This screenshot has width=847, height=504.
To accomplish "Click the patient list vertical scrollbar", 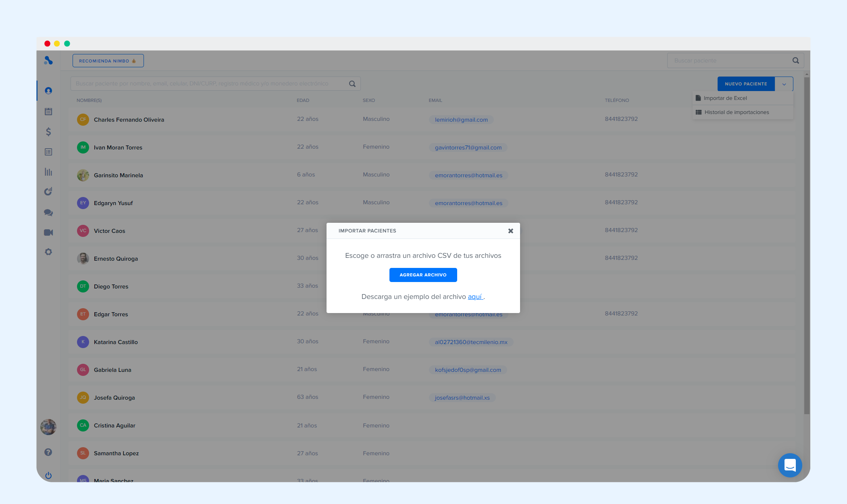I will tap(806, 246).
